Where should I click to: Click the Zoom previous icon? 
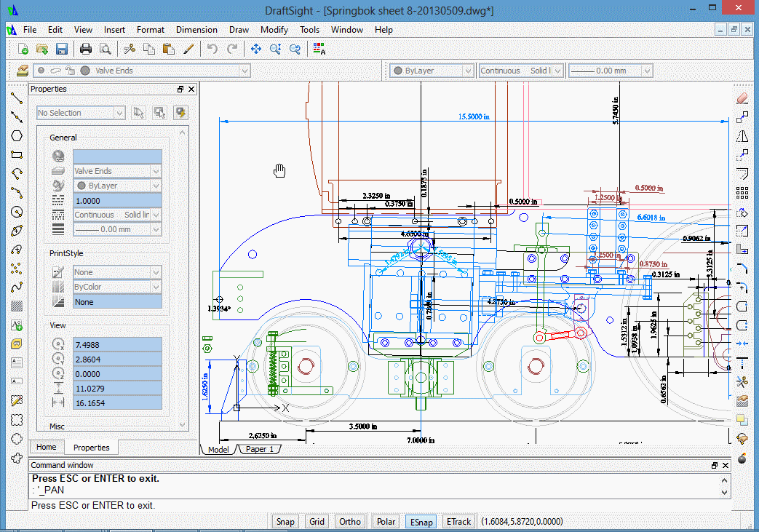point(295,49)
